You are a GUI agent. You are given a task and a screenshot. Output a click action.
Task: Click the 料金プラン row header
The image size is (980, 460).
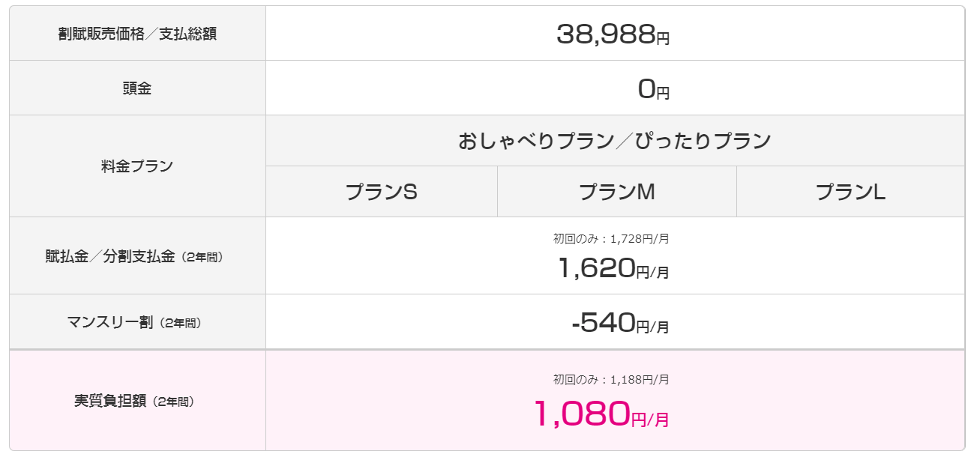(x=137, y=166)
